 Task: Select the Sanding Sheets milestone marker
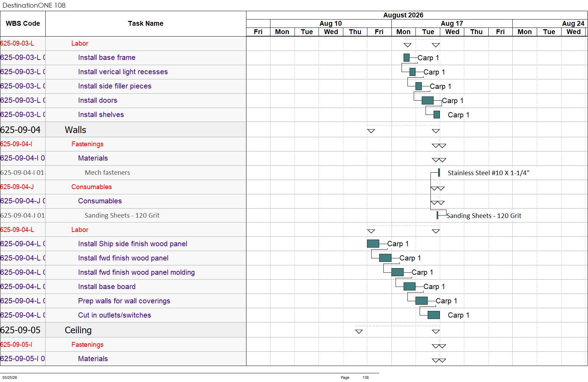click(x=437, y=215)
